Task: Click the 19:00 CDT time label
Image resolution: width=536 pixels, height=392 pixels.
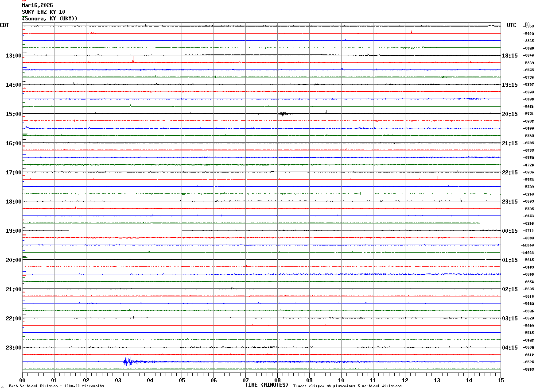Action: tap(13, 231)
